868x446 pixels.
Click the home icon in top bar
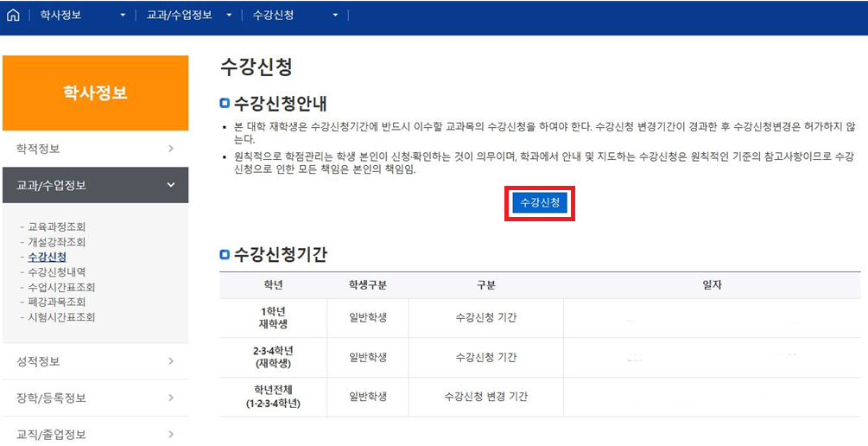[13, 16]
